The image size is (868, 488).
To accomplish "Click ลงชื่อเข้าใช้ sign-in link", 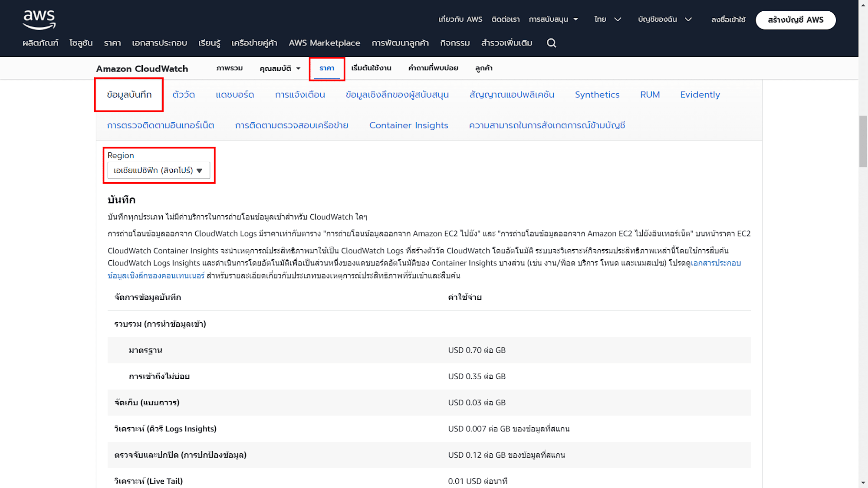I will [x=728, y=20].
